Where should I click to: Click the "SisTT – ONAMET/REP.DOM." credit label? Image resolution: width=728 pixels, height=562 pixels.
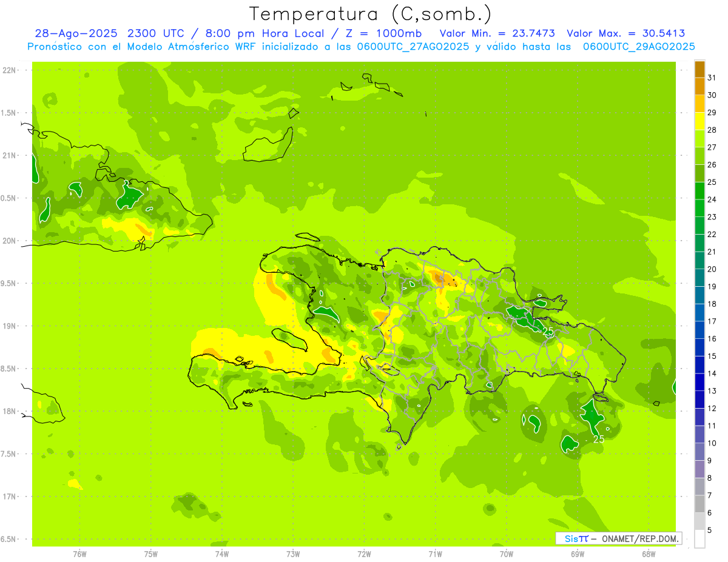619,538
